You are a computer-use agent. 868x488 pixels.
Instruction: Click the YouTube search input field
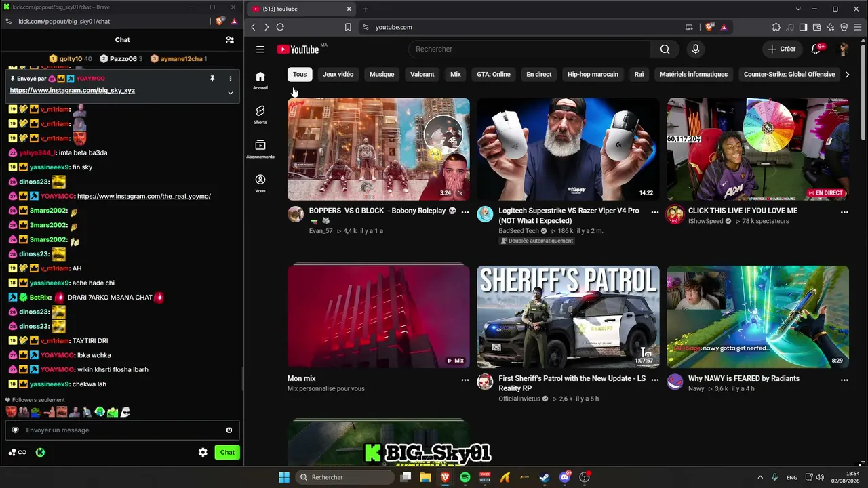pyautogui.click(x=530, y=49)
